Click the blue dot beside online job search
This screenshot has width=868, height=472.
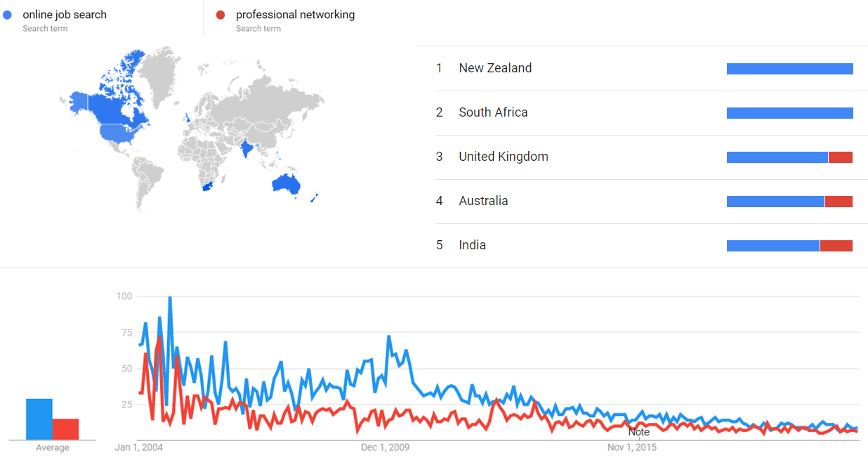[x=8, y=15]
